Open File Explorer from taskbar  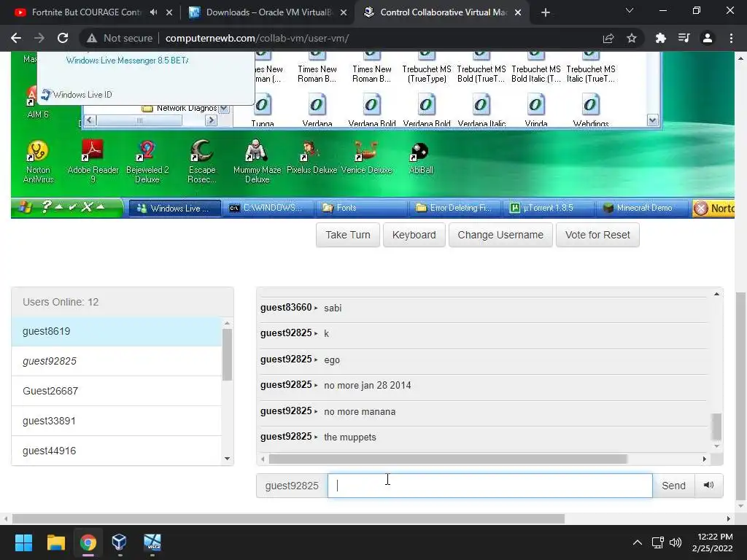click(x=55, y=542)
